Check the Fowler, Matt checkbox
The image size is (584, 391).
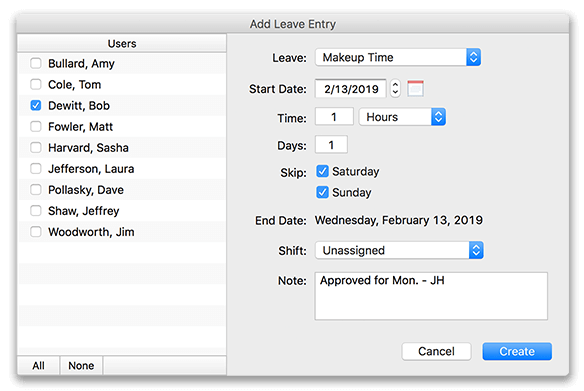(36, 126)
